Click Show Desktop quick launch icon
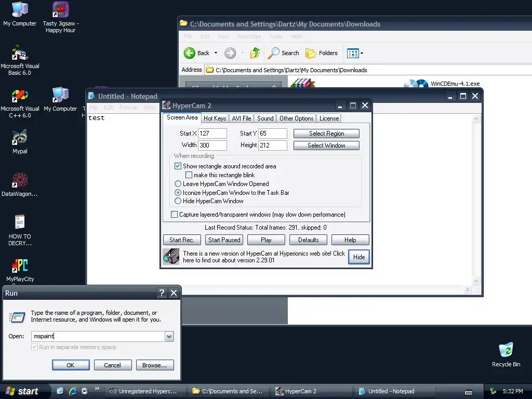 point(60,391)
